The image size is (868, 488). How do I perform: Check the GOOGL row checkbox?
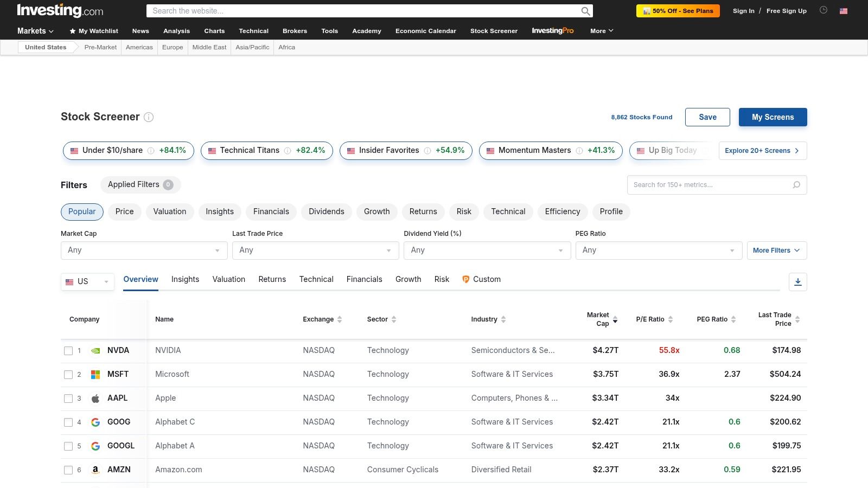68,446
